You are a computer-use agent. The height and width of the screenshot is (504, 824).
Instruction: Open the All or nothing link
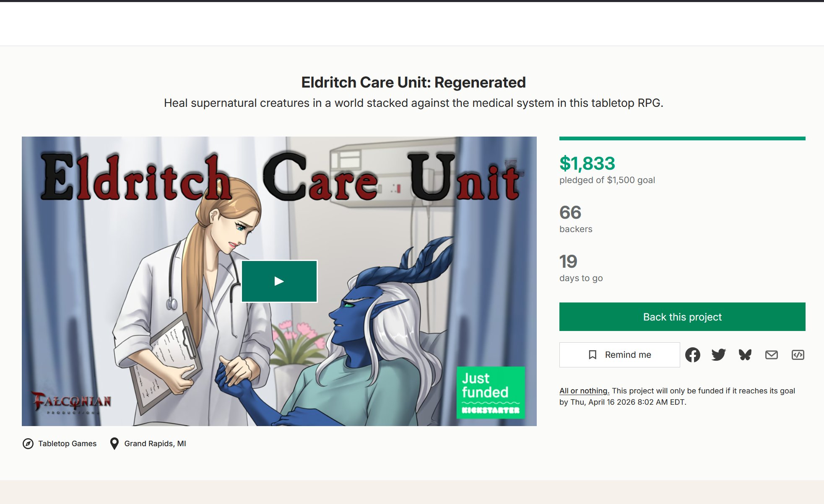coord(584,391)
